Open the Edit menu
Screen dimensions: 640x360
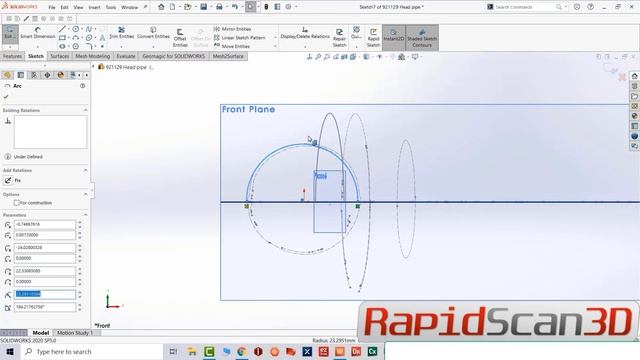coord(64,7)
